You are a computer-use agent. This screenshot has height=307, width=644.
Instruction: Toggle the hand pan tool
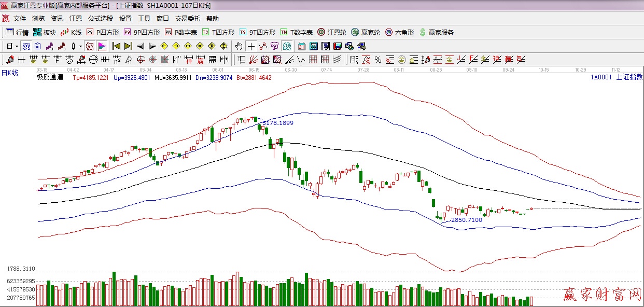coord(239,46)
